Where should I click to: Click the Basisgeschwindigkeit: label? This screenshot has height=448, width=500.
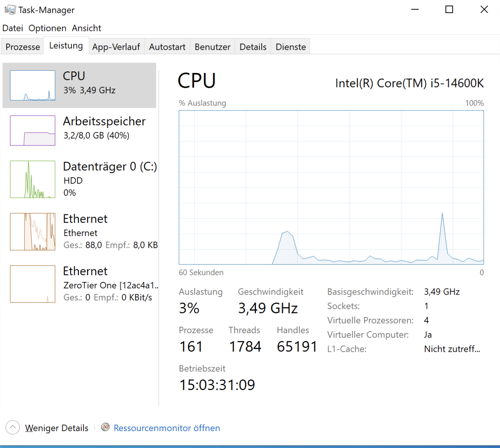[x=371, y=292]
